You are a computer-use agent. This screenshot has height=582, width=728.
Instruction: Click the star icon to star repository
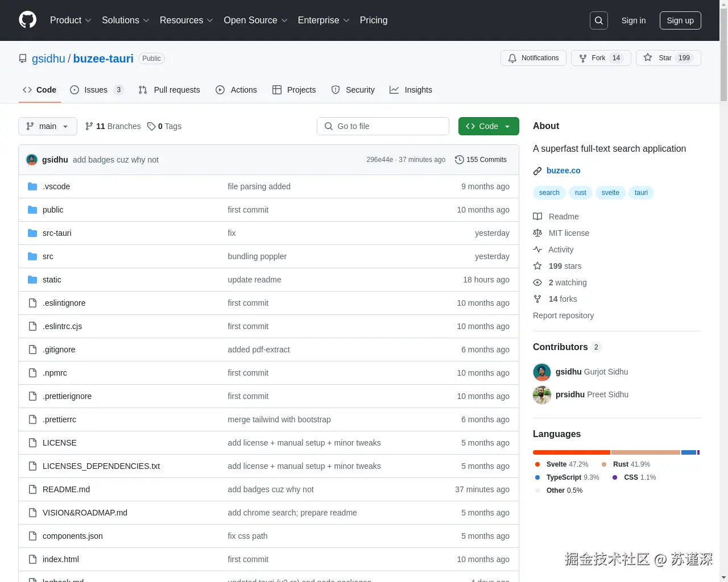(648, 58)
